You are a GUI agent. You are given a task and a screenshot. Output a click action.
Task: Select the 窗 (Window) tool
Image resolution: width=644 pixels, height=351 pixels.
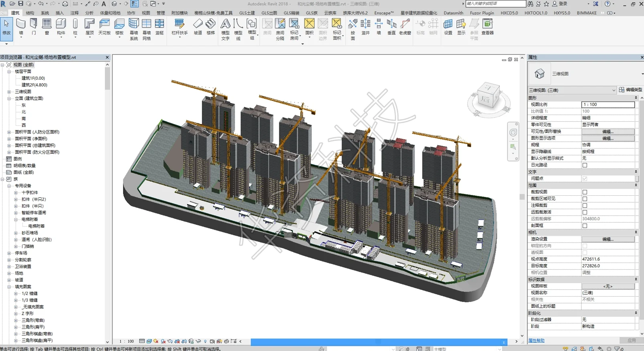(x=47, y=27)
